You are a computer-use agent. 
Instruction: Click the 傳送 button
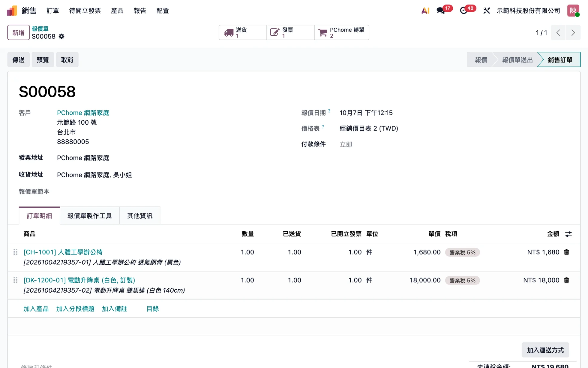pos(19,60)
